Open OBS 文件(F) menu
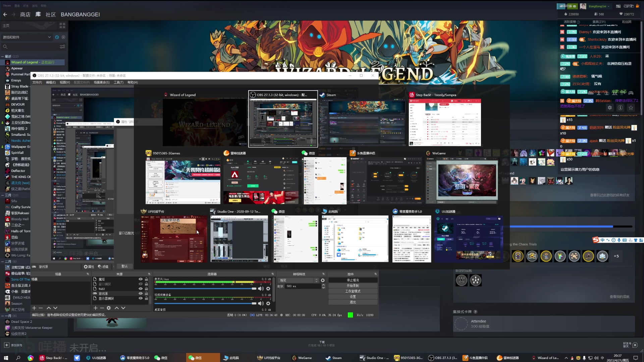The height and width of the screenshot is (362, 644). point(37,82)
